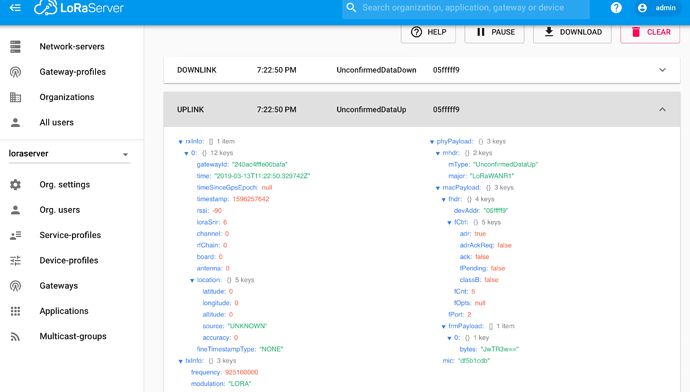Collapse rxInfo item 0 (12 keys)

186,153
